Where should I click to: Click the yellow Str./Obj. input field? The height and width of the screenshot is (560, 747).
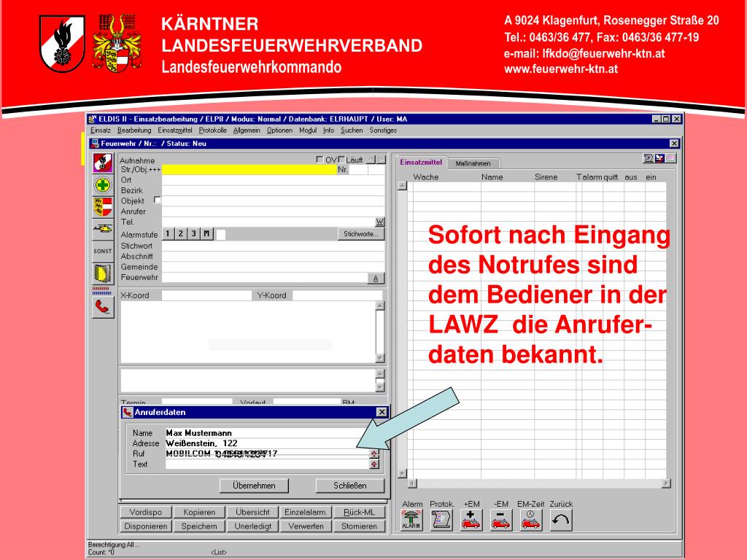tap(249, 169)
